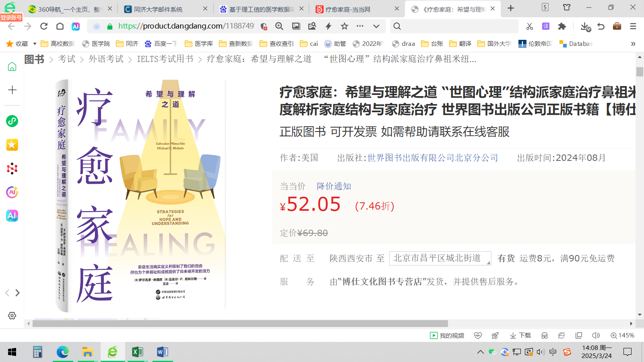Open File Explorer from the taskbar
Viewport: 644px width, 362px height.
click(87, 352)
